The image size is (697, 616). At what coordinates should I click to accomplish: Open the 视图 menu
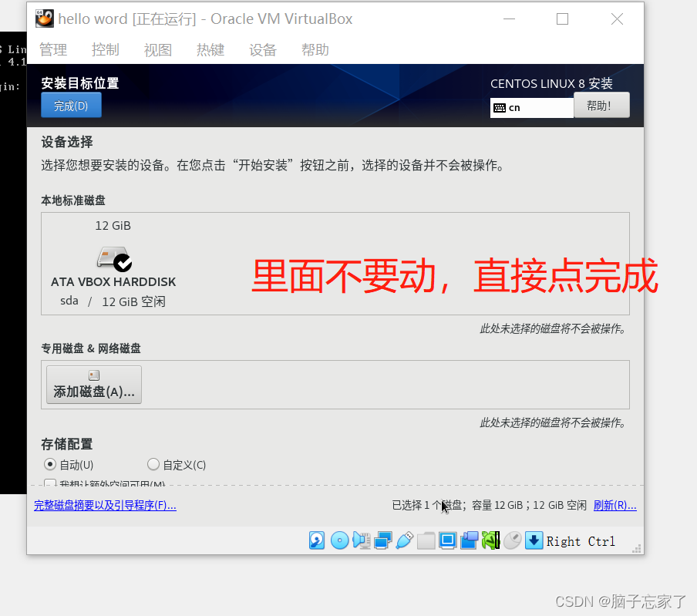tap(158, 50)
